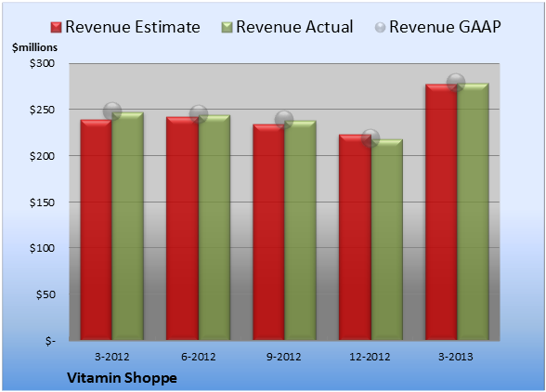Click the 3-2013 quarter label
This screenshot has height=392, width=546.
tap(456, 357)
